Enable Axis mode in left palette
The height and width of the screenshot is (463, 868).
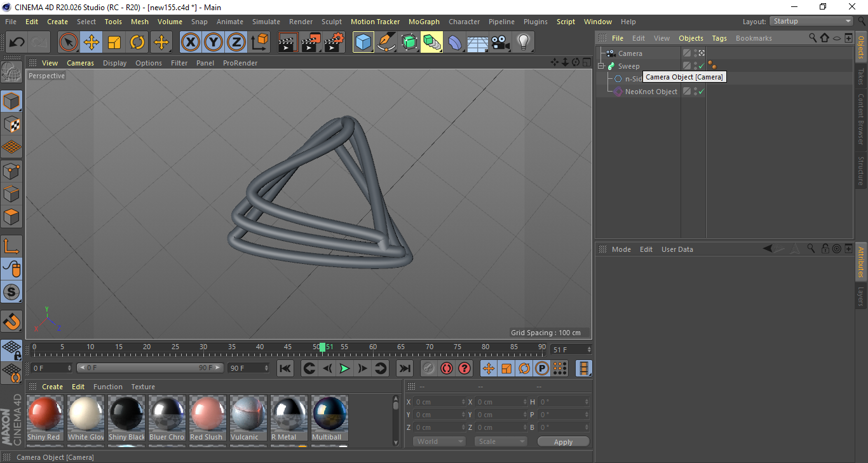(x=11, y=246)
